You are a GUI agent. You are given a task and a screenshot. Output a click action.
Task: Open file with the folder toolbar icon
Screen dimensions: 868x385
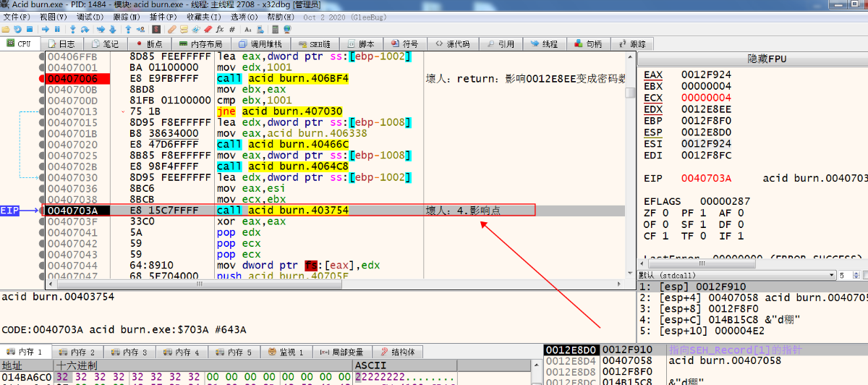coord(6,29)
